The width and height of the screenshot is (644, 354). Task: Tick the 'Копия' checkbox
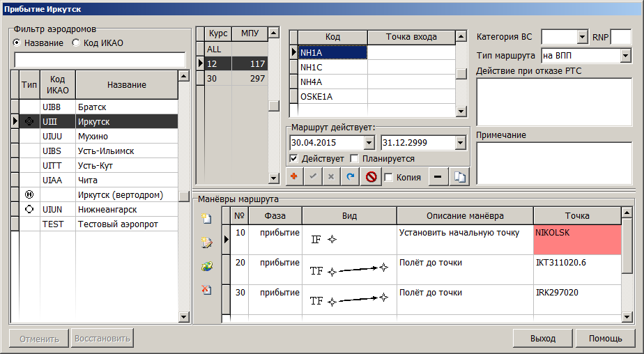[x=388, y=177]
